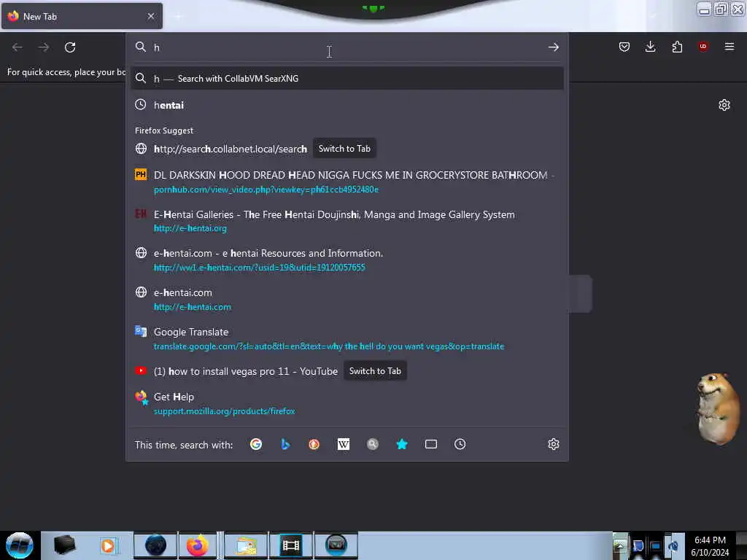Search this time with Bing icon
The image size is (747, 560).
[285, 444]
